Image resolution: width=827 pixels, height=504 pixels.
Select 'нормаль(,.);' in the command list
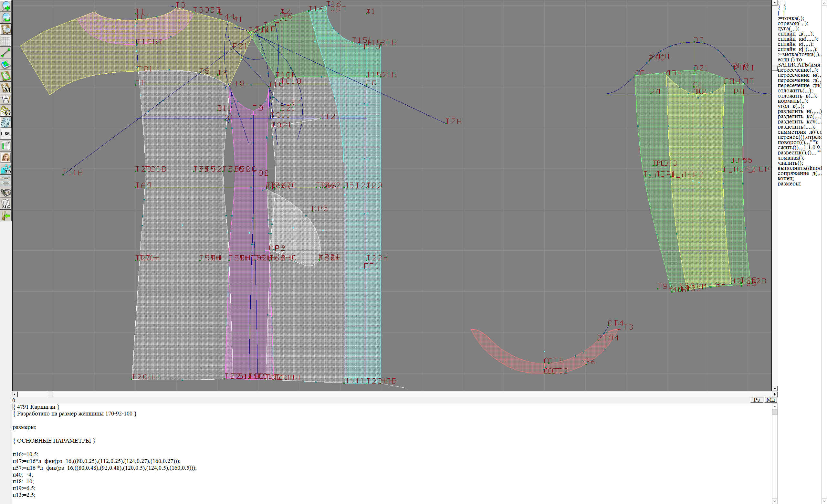click(792, 101)
